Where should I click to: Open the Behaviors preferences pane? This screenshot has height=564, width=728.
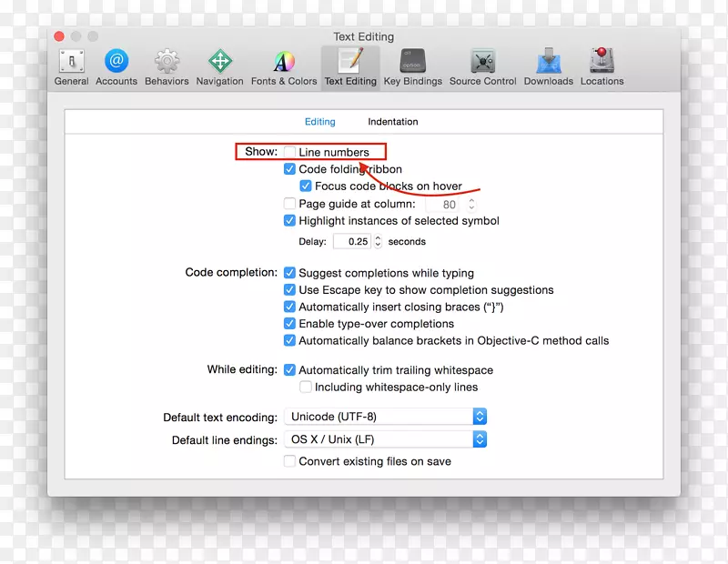click(x=167, y=64)
